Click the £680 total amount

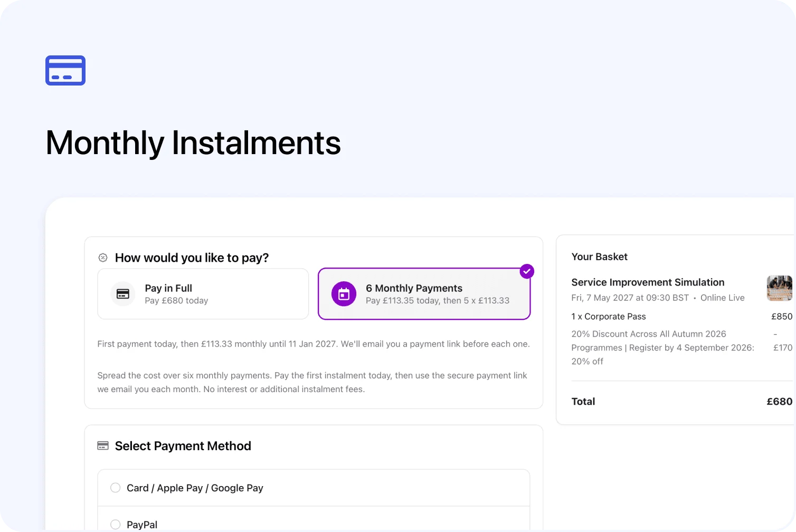click(x=780, y=402)
